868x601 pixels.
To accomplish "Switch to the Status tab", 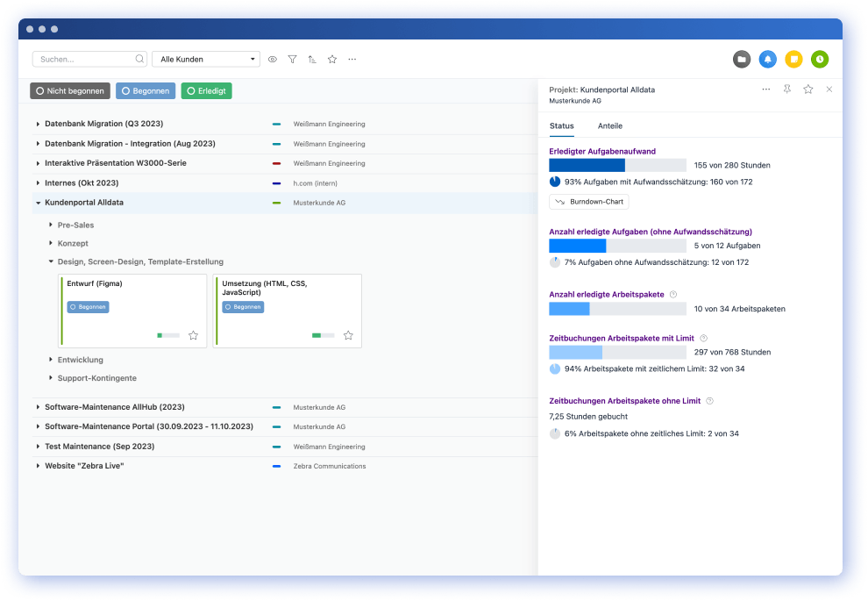I will coord(561,125).
